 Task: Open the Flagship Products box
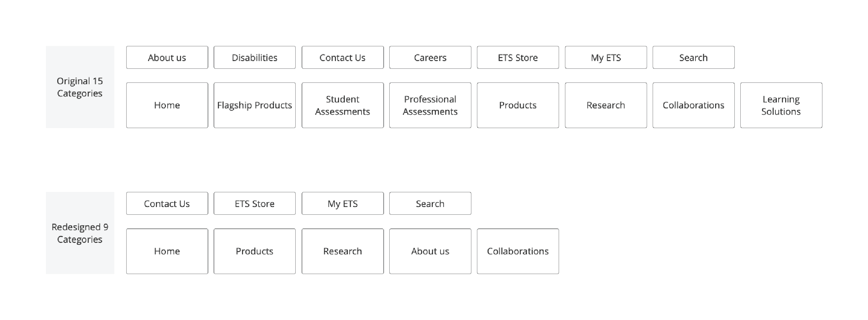pos(255,105)
